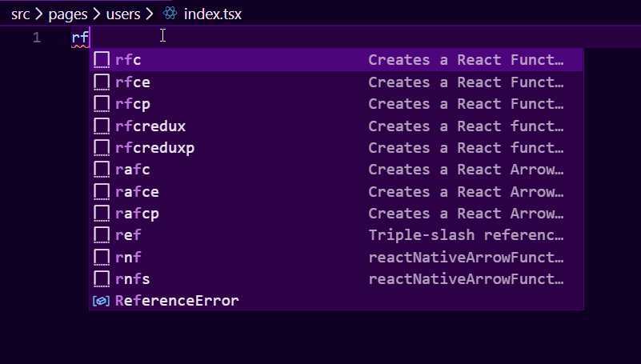Open the src breadcrumb folder
The width and height of the screenshot is (641, 364).
[21, 14]
